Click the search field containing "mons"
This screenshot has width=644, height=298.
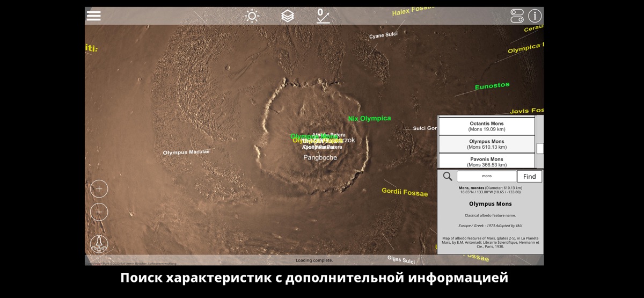point(486,176)
